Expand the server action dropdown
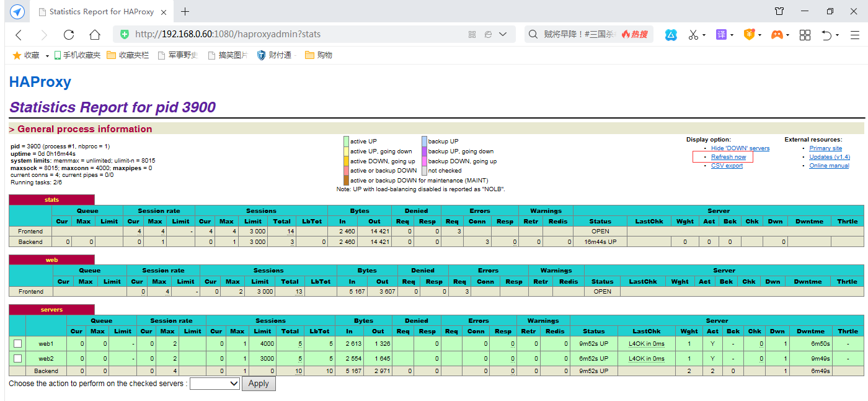This screenshot has height=401, width=868. [x=215, y=384]
